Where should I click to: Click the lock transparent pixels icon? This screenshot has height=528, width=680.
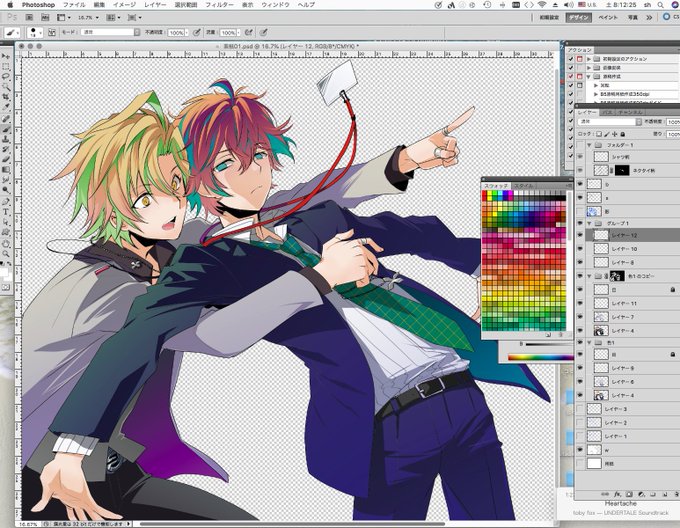point(599,134)
